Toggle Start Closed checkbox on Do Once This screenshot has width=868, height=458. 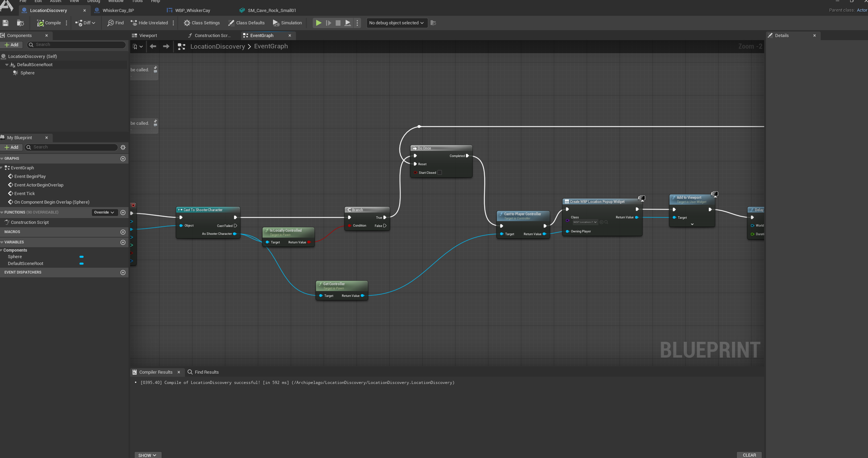coord(439,172)
